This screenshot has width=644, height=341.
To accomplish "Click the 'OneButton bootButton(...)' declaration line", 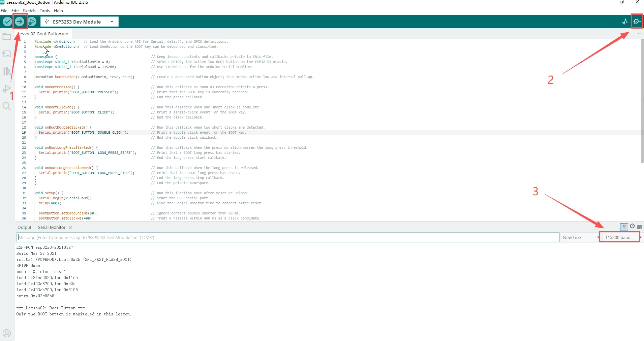I will click(84, 77).
